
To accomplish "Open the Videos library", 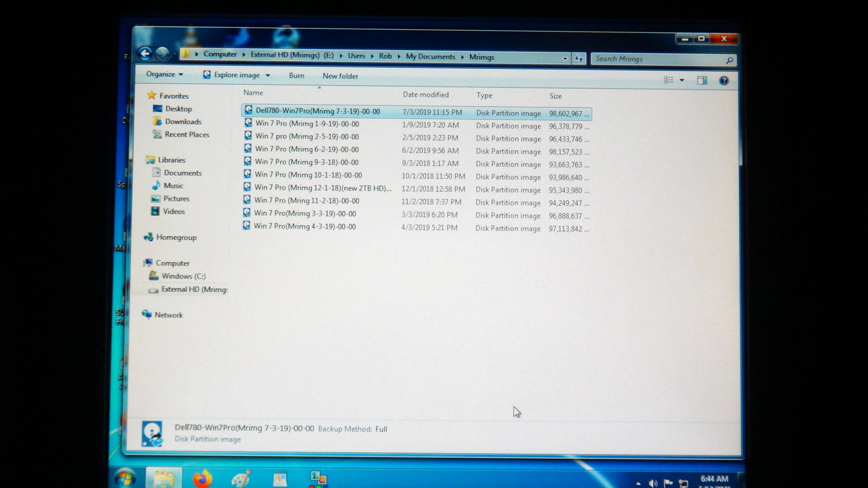I will point(174,211).
